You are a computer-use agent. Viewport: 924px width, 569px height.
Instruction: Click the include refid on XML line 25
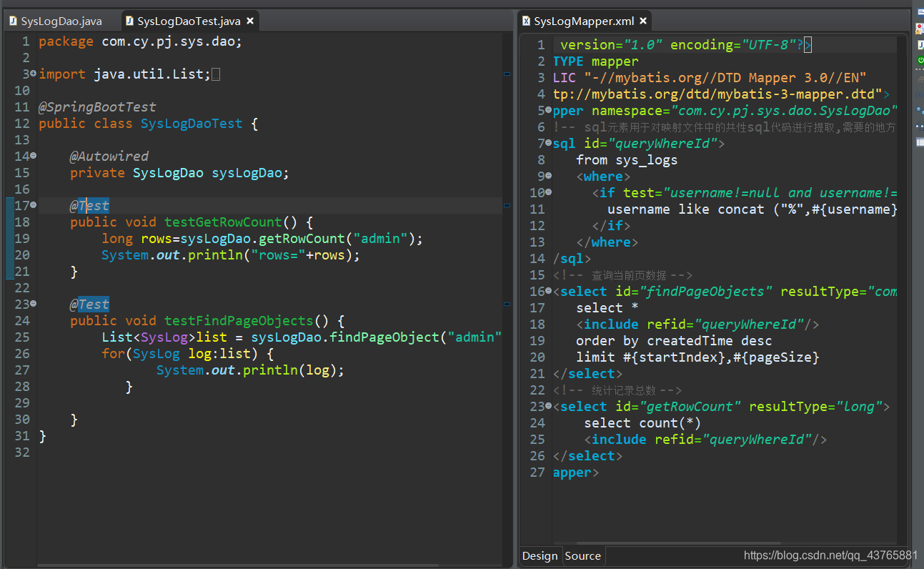[x=705, y=440]
